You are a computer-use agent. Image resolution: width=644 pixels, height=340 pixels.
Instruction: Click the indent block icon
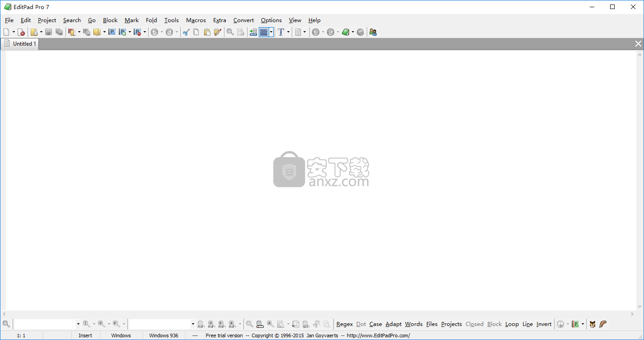coord(253,32)
